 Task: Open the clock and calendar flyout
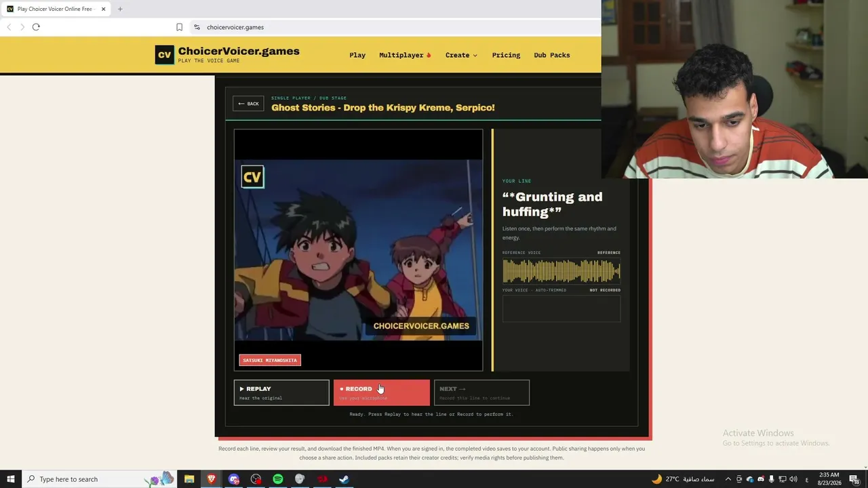tap(829, 479)
